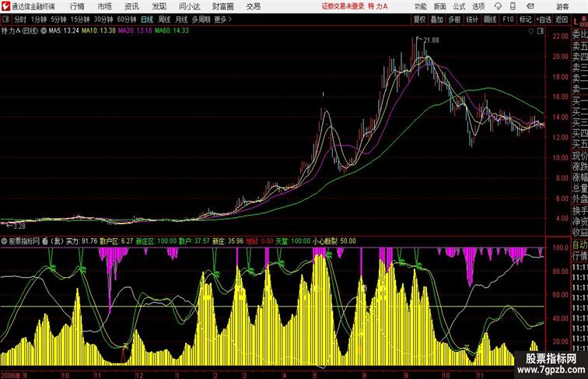Click the MA60: 14.33 value
This screenshot has height=379, width=588.
(x=172, y=31)
